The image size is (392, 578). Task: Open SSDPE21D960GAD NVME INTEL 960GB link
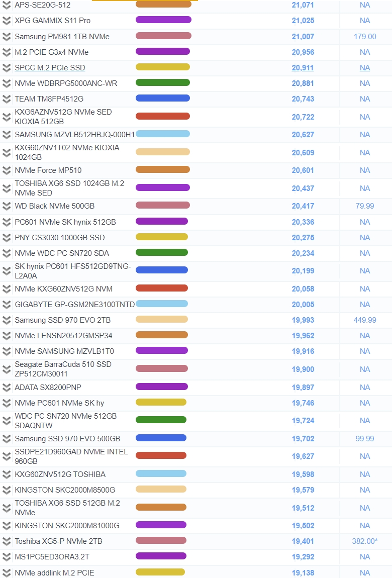[71, 456]
